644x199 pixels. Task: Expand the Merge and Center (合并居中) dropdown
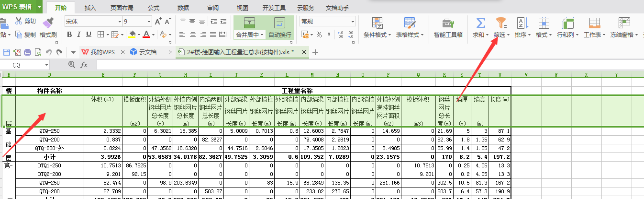[262, 35]
